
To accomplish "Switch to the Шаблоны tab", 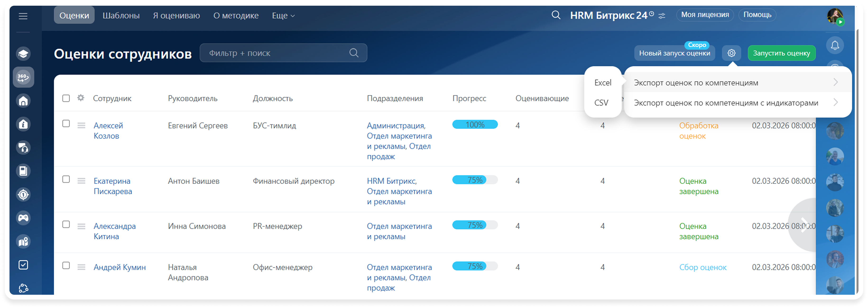I will click(x=121, y=16).
